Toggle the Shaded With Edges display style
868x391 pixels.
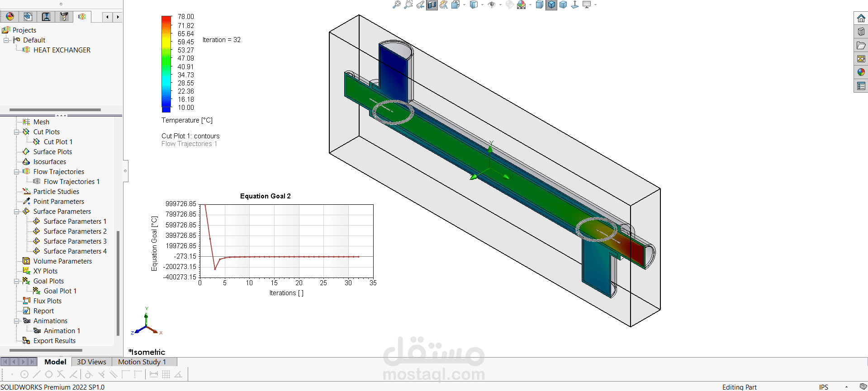point(551,5)
